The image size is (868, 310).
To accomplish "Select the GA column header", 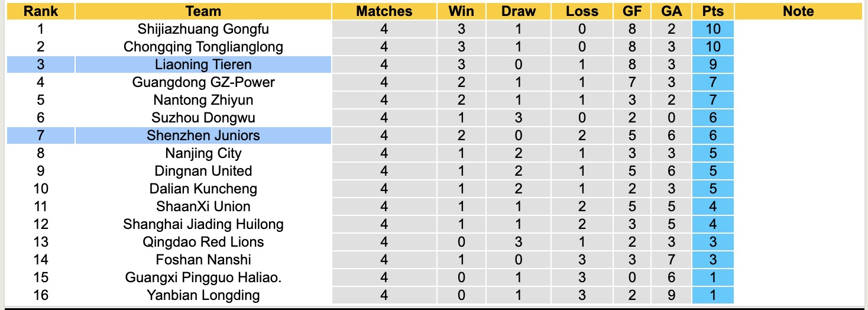I will (x=672, y=11).
